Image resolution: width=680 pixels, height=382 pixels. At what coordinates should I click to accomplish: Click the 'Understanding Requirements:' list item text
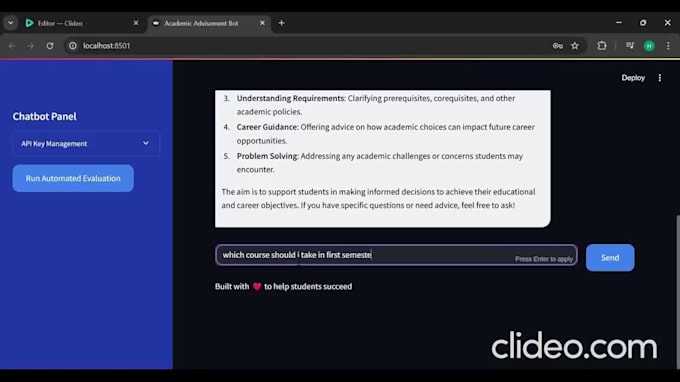click(291, 98)
